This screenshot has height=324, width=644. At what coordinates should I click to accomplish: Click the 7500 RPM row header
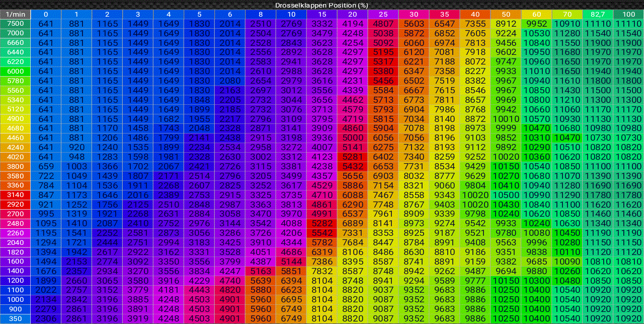tap(15, 24)
